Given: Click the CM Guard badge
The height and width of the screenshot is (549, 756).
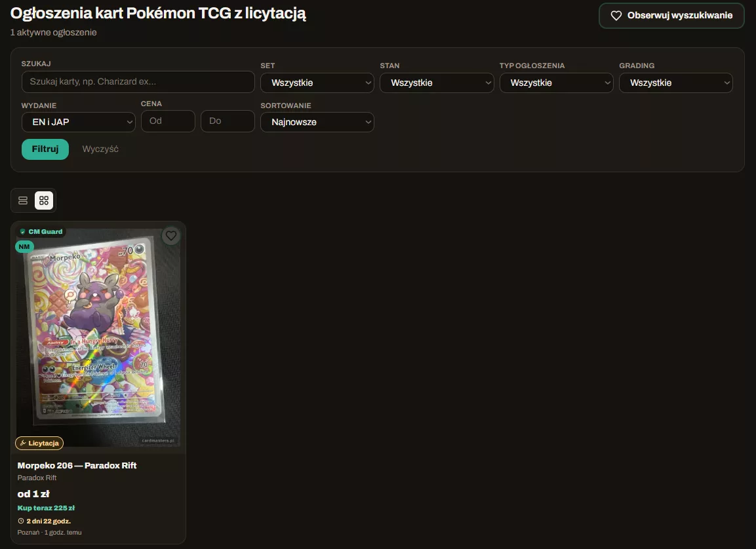Looking at the screenshot, I should click(41, 232).
